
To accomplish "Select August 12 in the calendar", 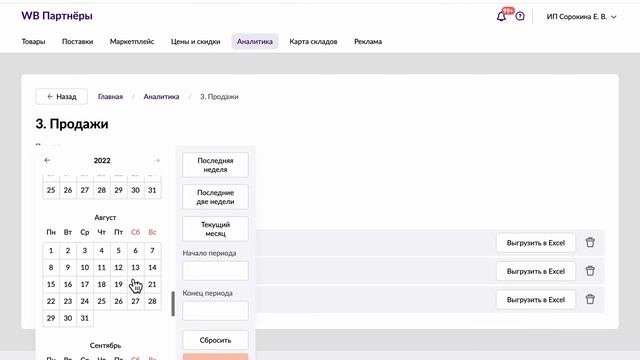I will pos(118,268).
